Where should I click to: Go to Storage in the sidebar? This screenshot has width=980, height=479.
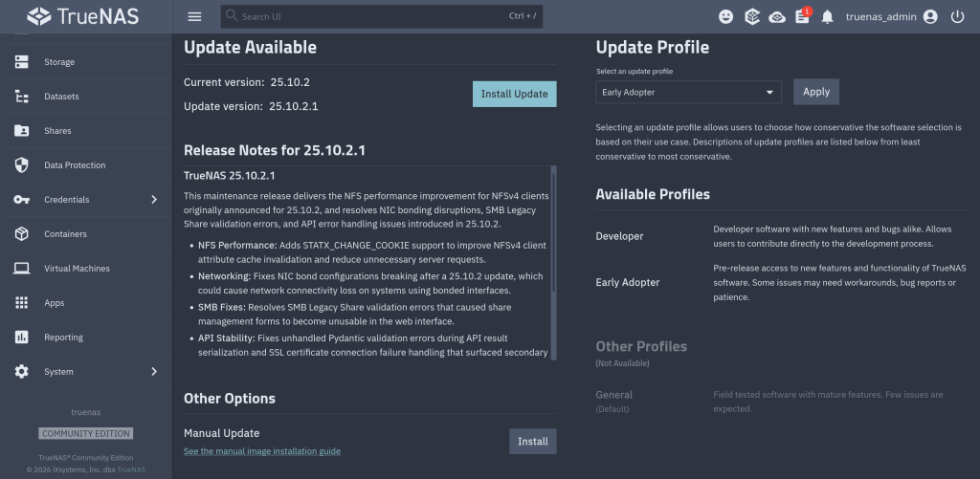[x=59, y=62]
